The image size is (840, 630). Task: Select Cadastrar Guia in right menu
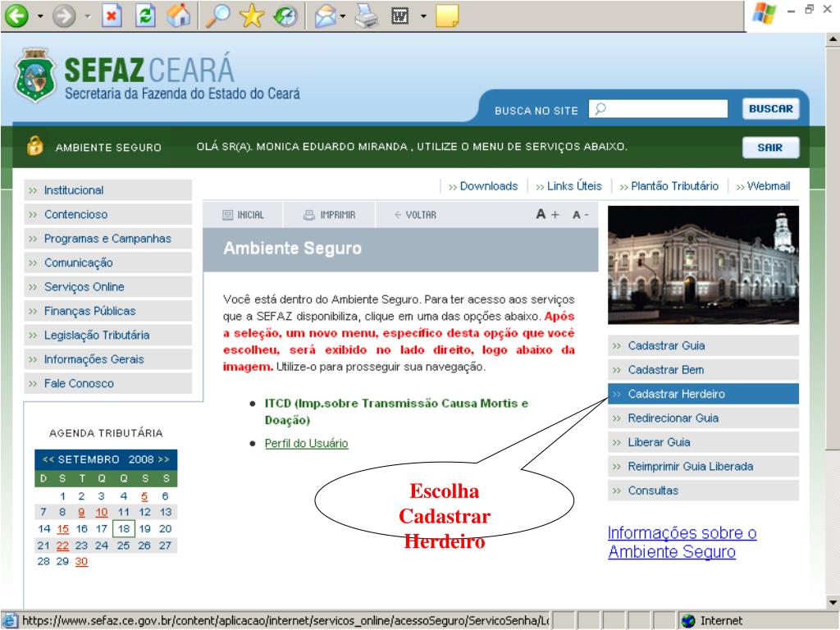(703, 345)
